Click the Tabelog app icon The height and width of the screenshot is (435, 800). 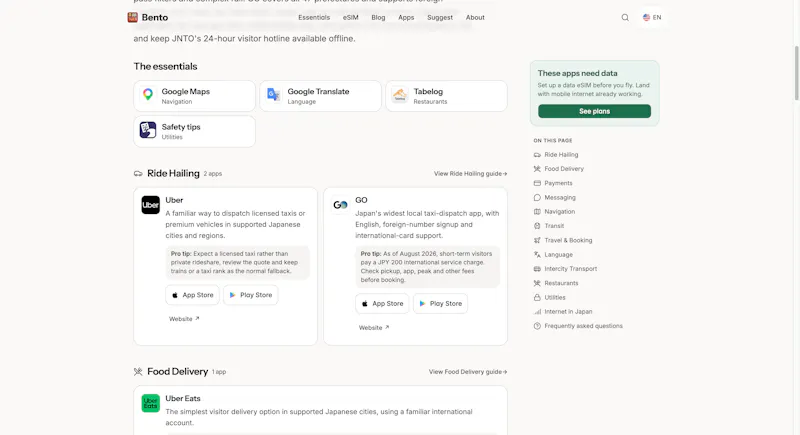pos(400,95)
